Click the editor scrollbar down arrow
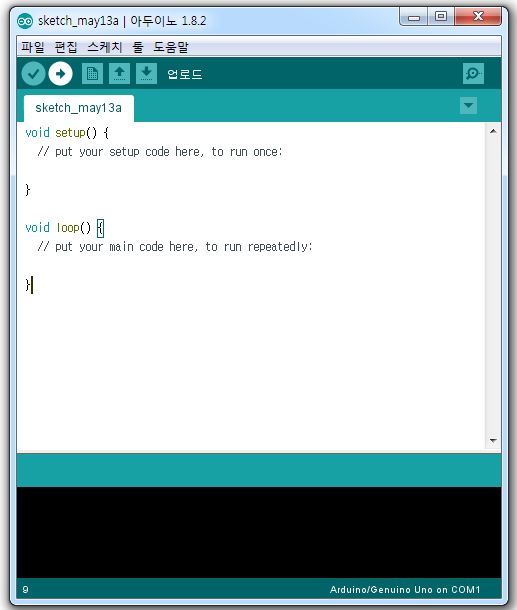 [x=493, y=441]
